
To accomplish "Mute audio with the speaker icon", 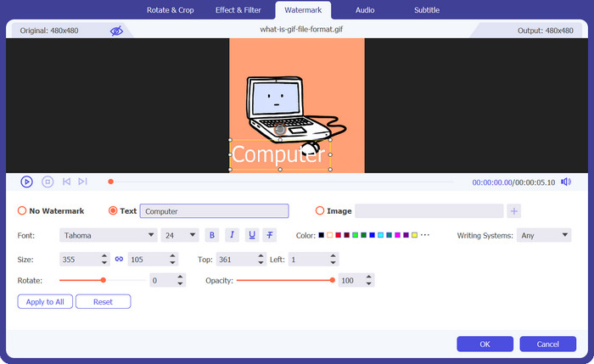I will click(566, 182).
